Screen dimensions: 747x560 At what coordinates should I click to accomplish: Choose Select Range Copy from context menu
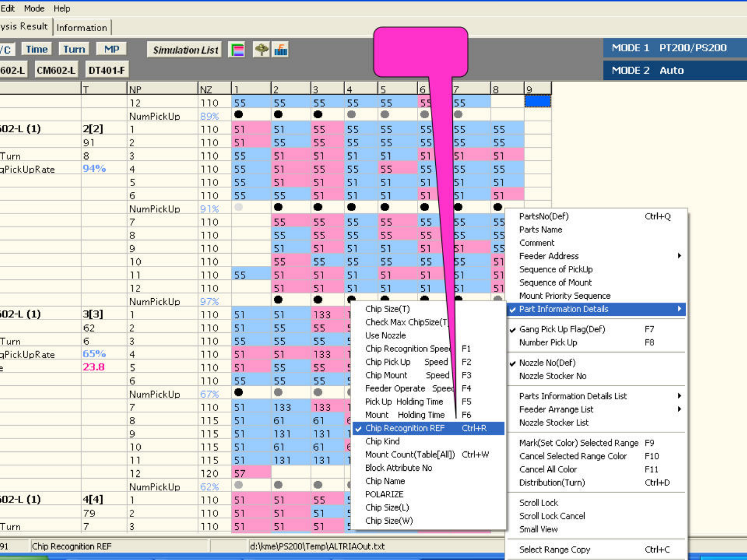(x=555, y=550)
